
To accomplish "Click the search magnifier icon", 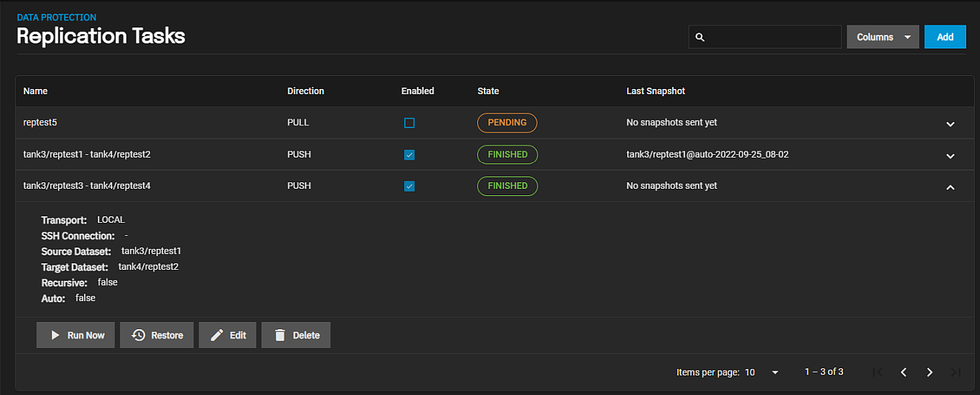I will tap(700, 37).
